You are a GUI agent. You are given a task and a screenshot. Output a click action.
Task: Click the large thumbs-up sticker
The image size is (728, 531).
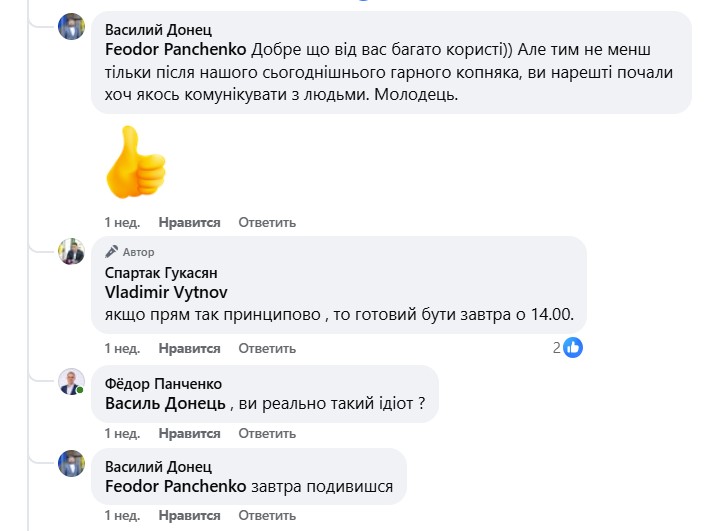136,160
